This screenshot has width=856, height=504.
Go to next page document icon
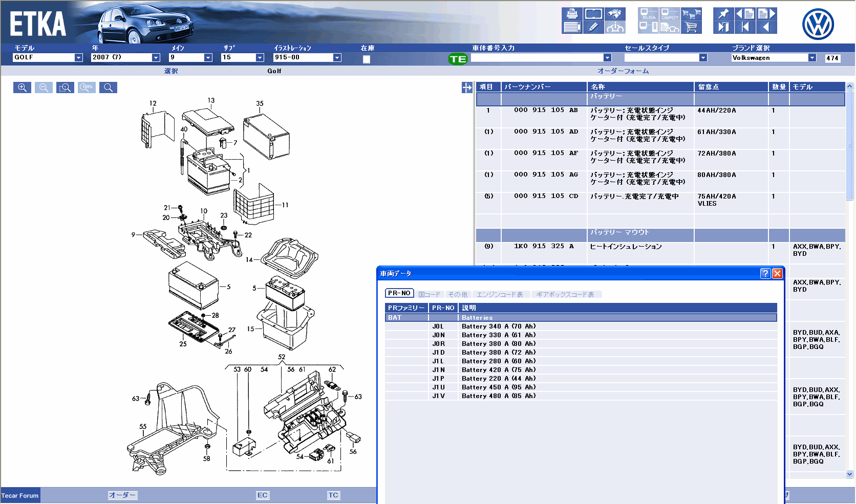point(766,14)
